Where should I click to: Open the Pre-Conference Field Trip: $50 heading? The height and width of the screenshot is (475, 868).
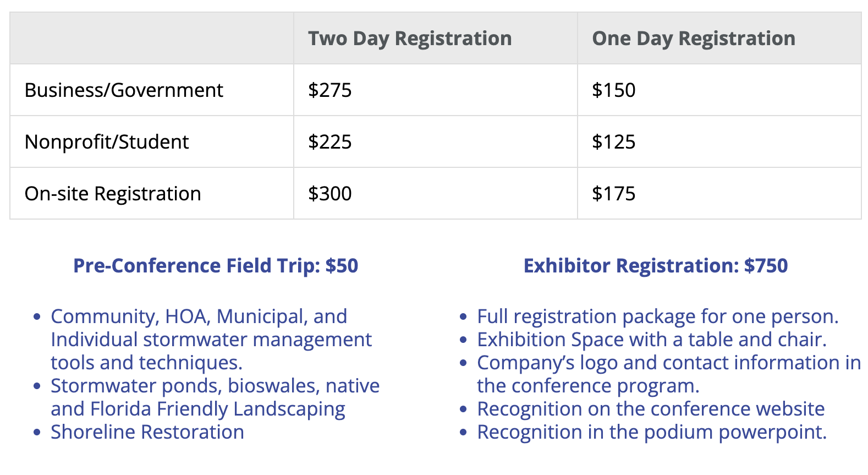[216, 266]
